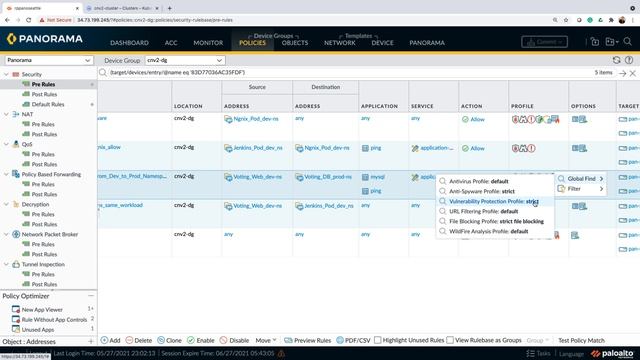Click the mysql application entry
640x360 pixels.
[377, 177]
